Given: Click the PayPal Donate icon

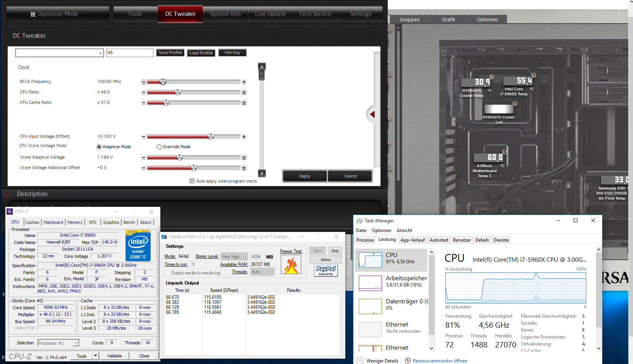Looking at the screenshot, I should coord(326,271).
